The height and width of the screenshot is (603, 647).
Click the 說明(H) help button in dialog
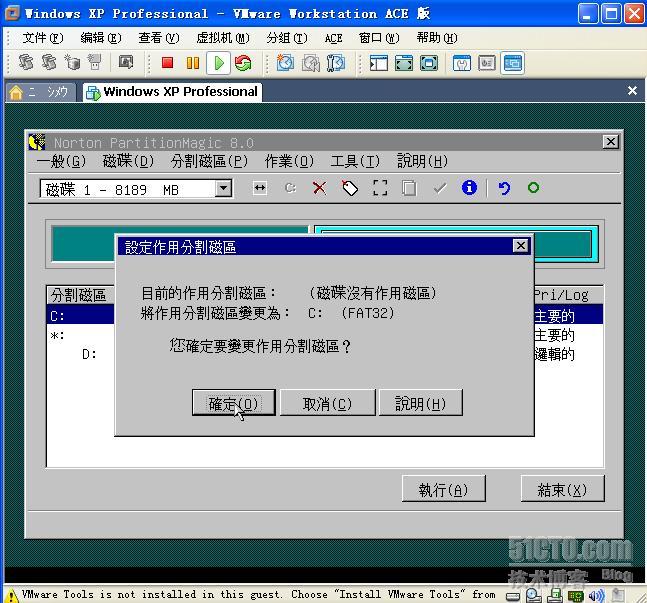pyautogui.click(x=420, y=402)
